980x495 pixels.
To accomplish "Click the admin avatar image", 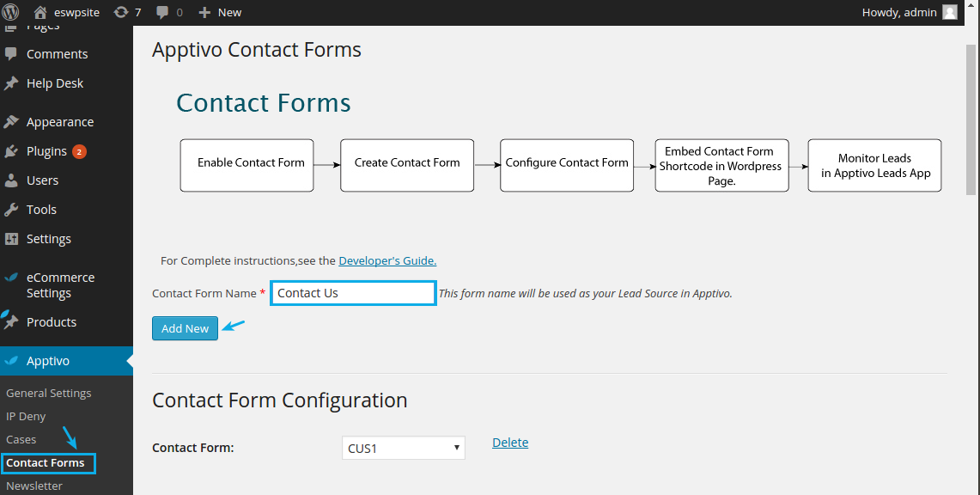I will [950, 13].
